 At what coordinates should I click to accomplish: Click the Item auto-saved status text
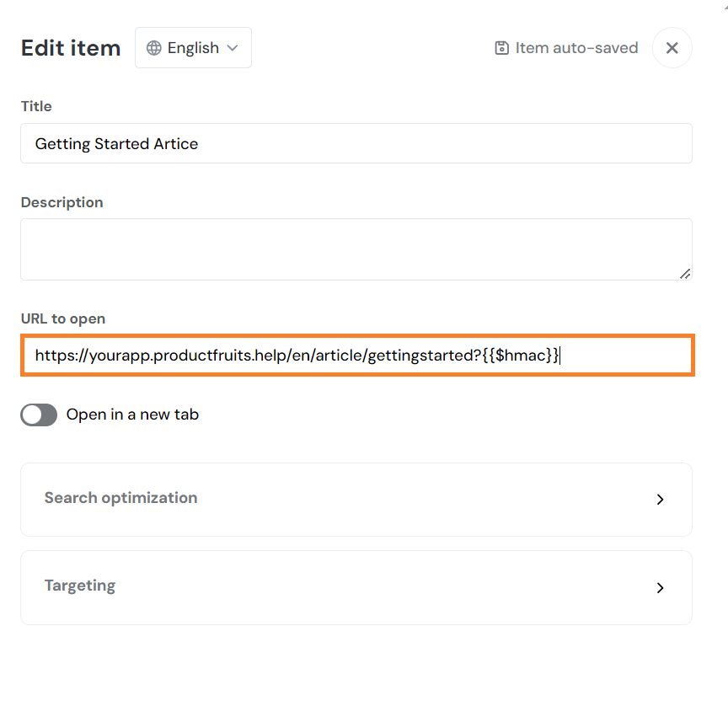pos(576,48)
